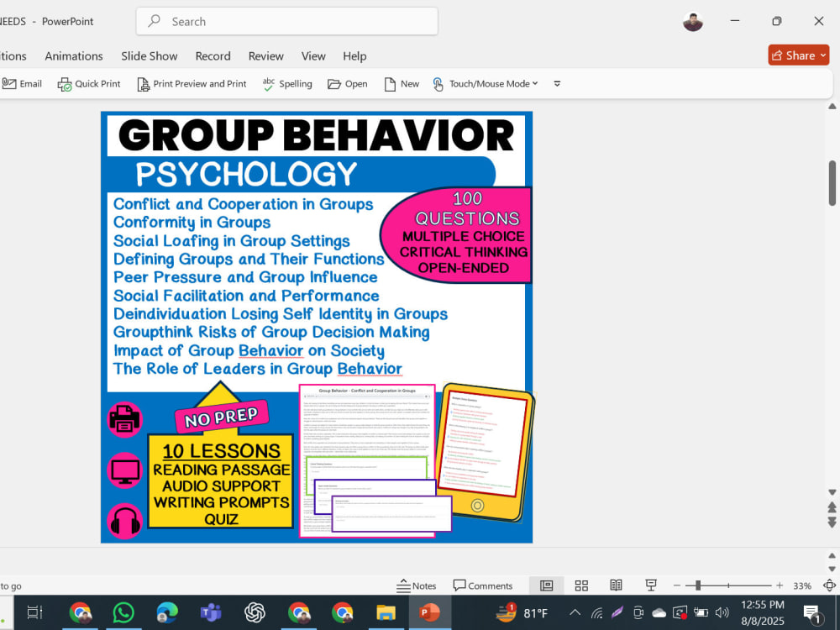
Task: Open the Touch/Mouse Mode dropdown
Action: tap(486, 84)
